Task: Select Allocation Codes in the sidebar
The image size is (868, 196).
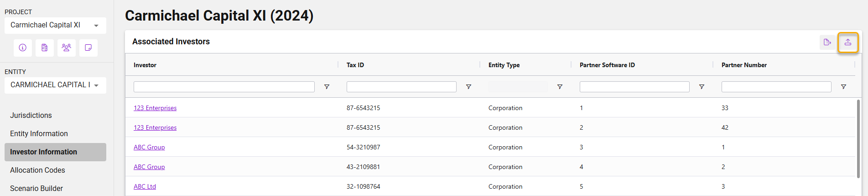Action: point(37,170)
